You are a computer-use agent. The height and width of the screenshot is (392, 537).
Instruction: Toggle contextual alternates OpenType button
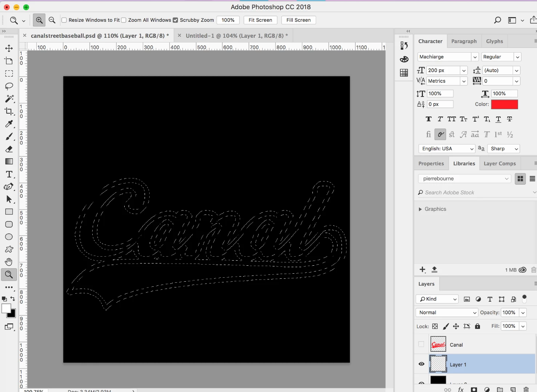(440, 135)
